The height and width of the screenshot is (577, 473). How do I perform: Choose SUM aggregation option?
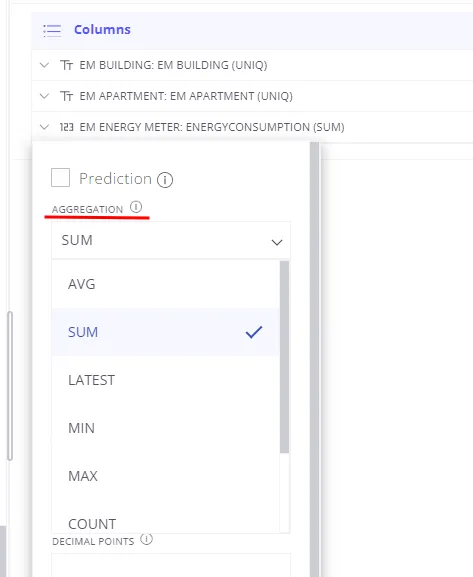(x=166, y=332)
